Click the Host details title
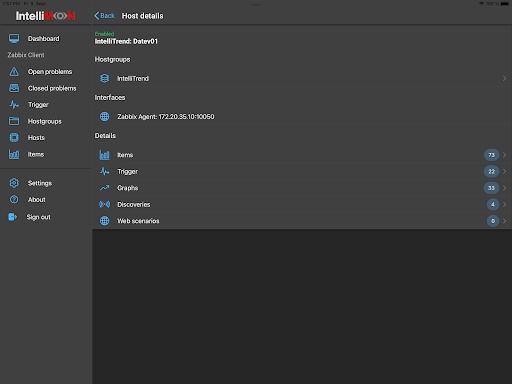Viewport: 512px width, 384px height. point(142,16)
